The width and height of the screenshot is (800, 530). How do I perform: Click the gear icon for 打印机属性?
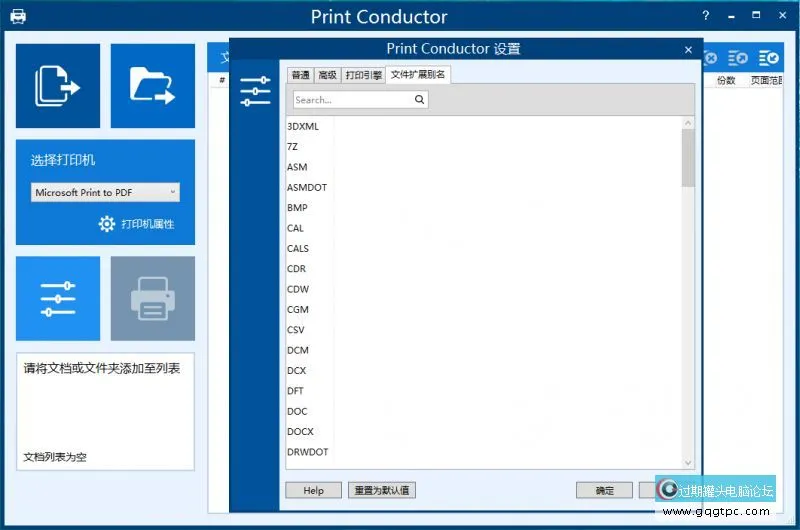[x=107, y=224]
